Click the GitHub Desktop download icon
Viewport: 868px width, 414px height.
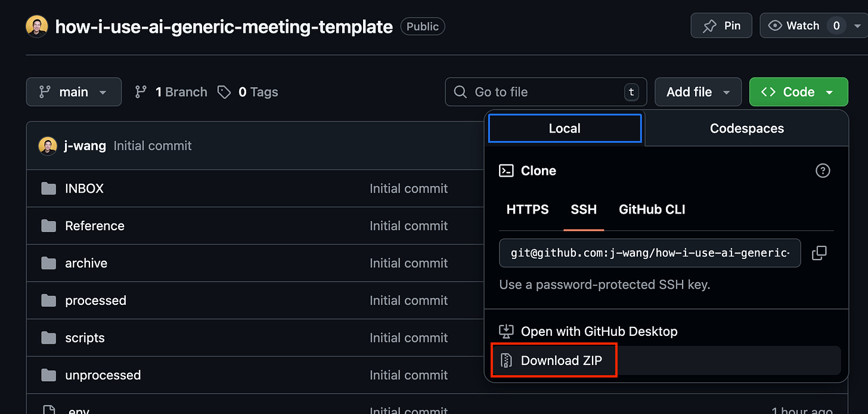(506, 332)
